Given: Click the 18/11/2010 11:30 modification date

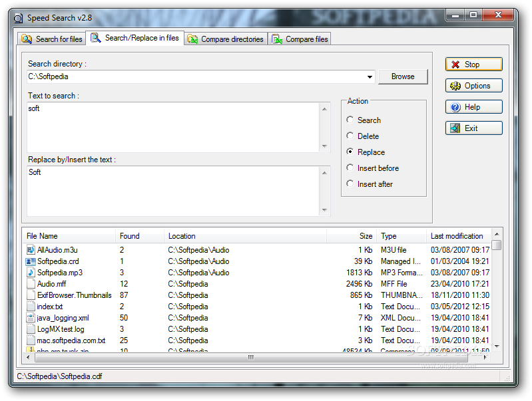Looking at the screenshot, I should 460,295.
